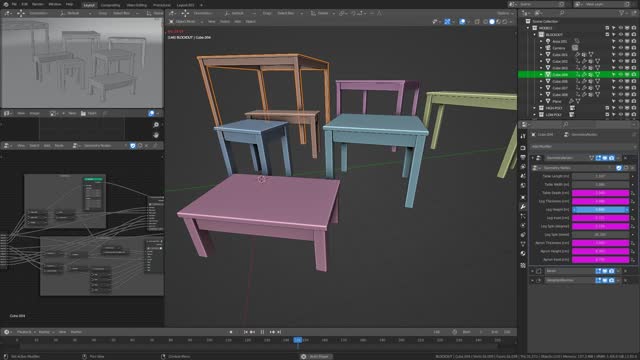Open the Object Data properties tab
The width and height of the screenshot is (640, 360).
523,244
